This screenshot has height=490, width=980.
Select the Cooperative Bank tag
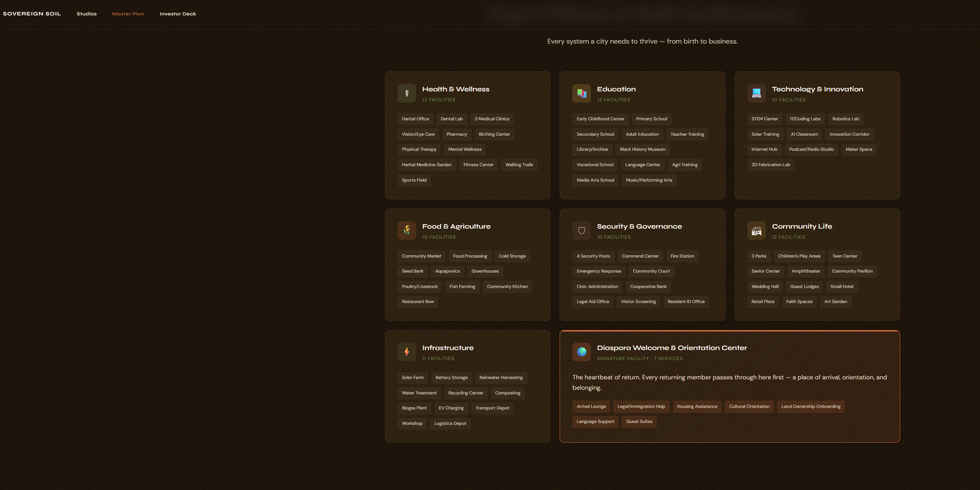(648, 287)
